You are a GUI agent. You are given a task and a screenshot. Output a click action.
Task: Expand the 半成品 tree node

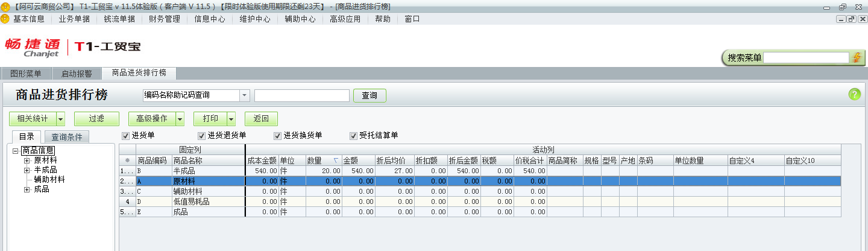(27, 170)
